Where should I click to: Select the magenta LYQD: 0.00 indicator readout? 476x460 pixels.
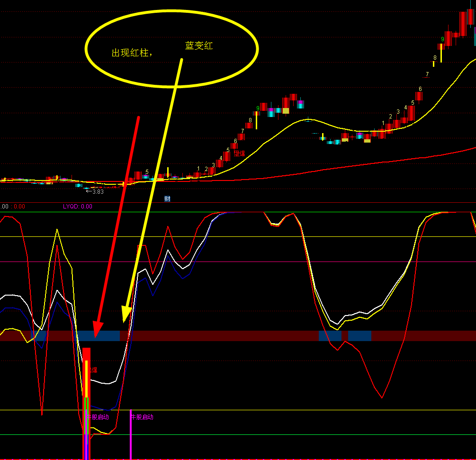coord(77,207)
